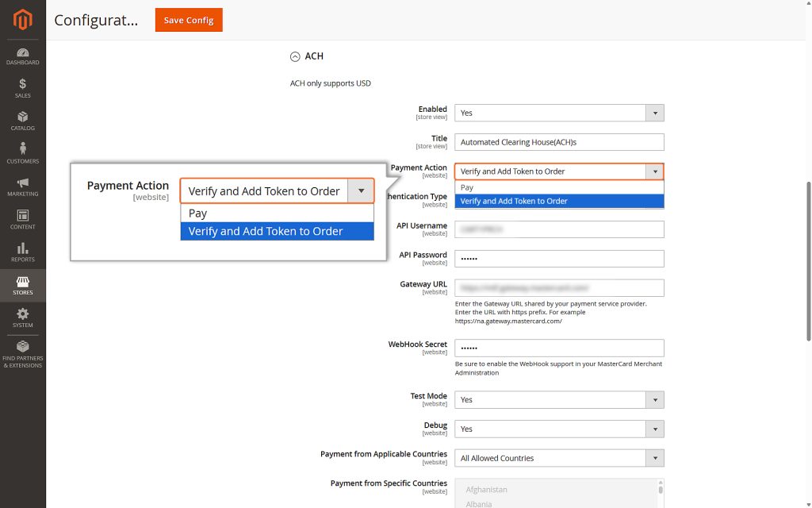Open the Content section

pos(22,218)
